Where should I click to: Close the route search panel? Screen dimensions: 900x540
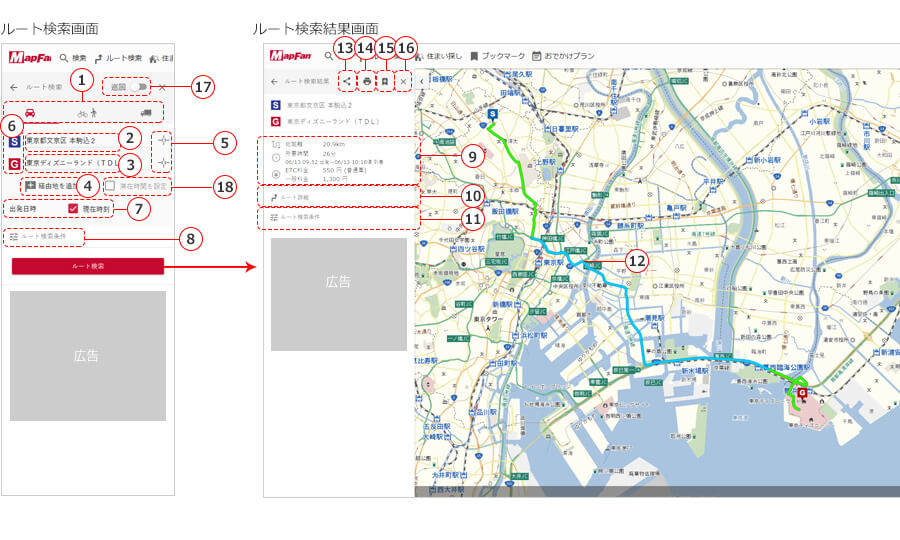pos(162,87)
